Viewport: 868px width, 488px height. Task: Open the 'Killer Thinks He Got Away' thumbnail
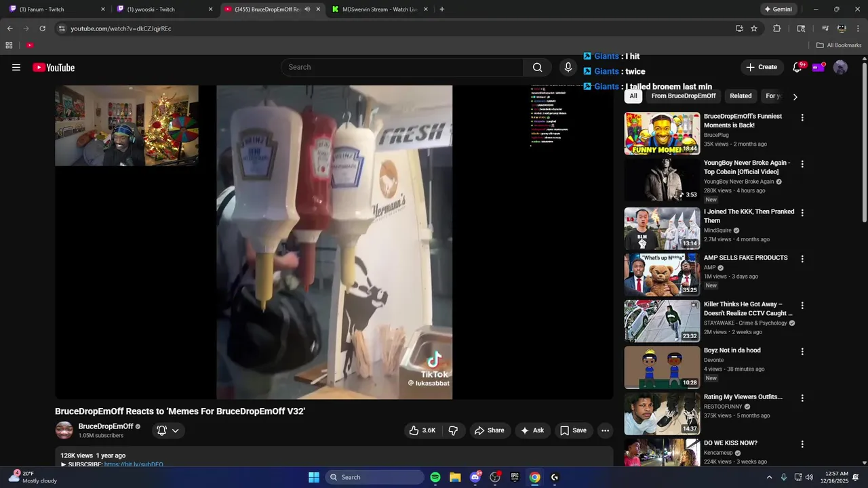click(662, 321)
